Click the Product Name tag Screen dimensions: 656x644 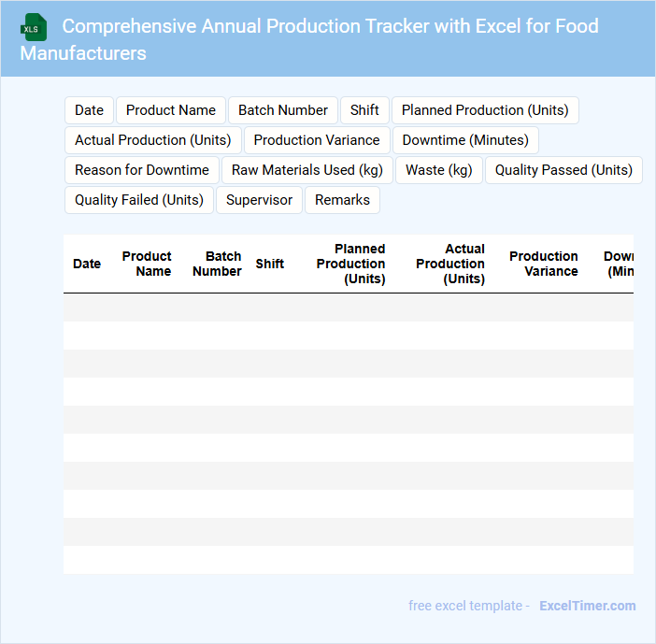click(x=171, y=110)
